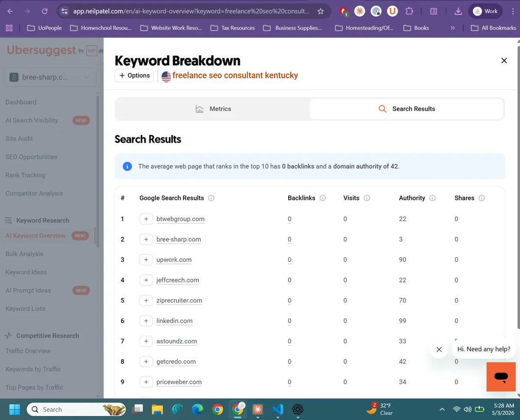
Task: Click the browser back arrow
Action: [x=10, y=11]
